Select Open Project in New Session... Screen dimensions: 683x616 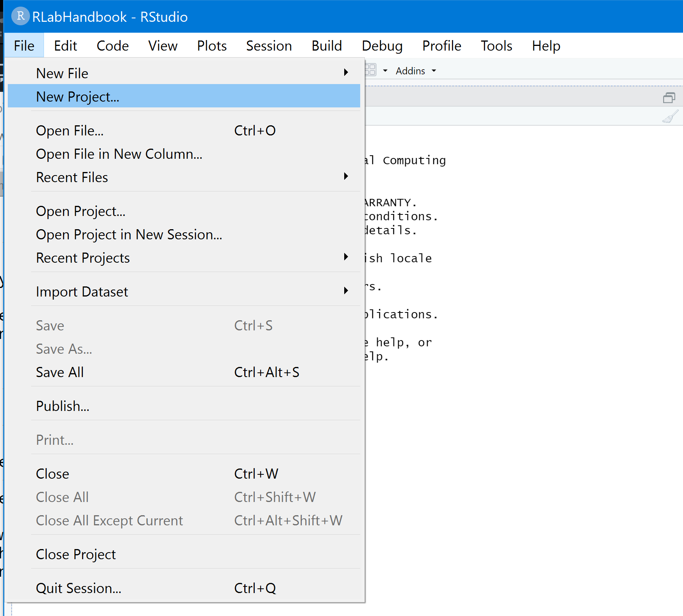click(129, 235)
